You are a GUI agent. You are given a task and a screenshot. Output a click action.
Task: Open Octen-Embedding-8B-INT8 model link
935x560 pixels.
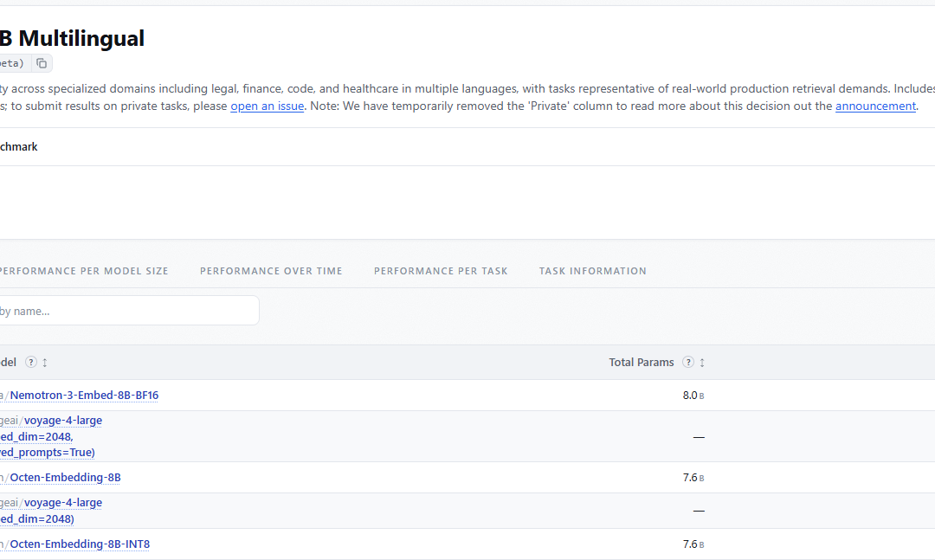pyautogui.click(x=80, y=544)
